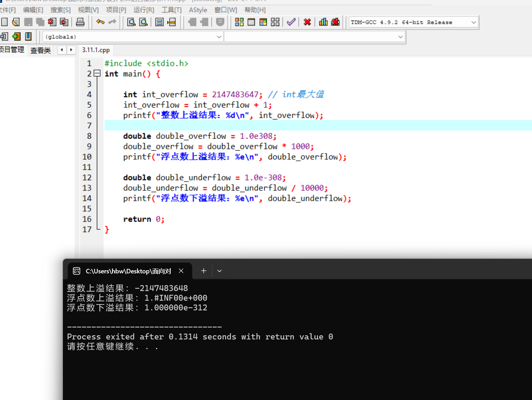532x400 pixels.
Task: Click the Rebuild All grid icon
Action: (275, 22)
